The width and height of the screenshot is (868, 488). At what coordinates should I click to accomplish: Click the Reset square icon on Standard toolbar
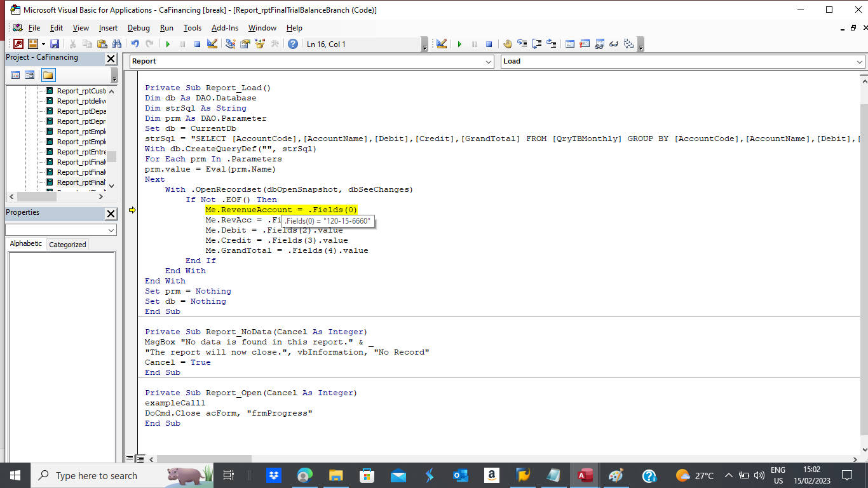pos(198,44)
